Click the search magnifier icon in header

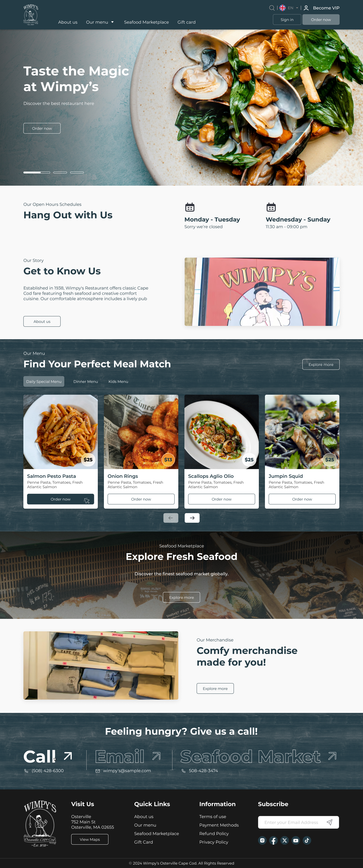pos(272,8)
